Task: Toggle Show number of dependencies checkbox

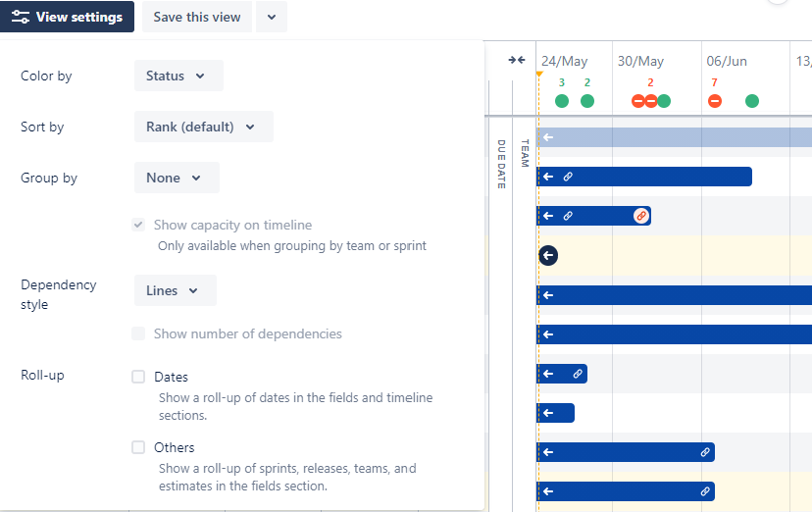Action: 138,333
